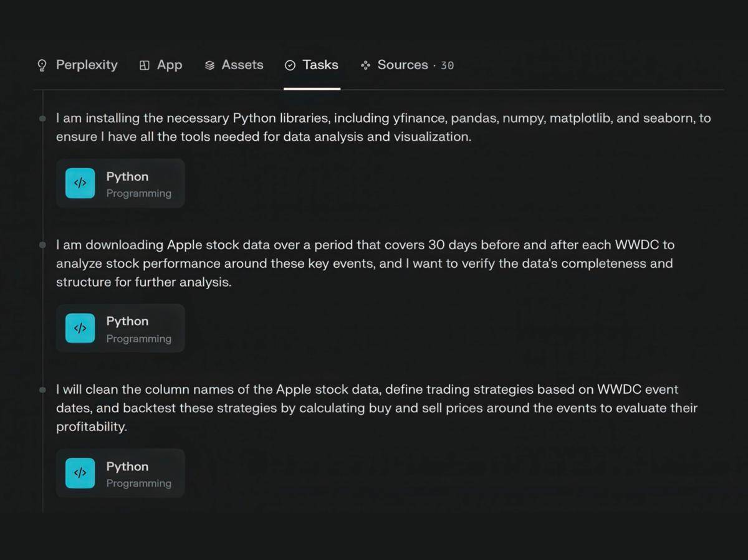Click the timeline bullet for installing libraries step

point(42,118)
